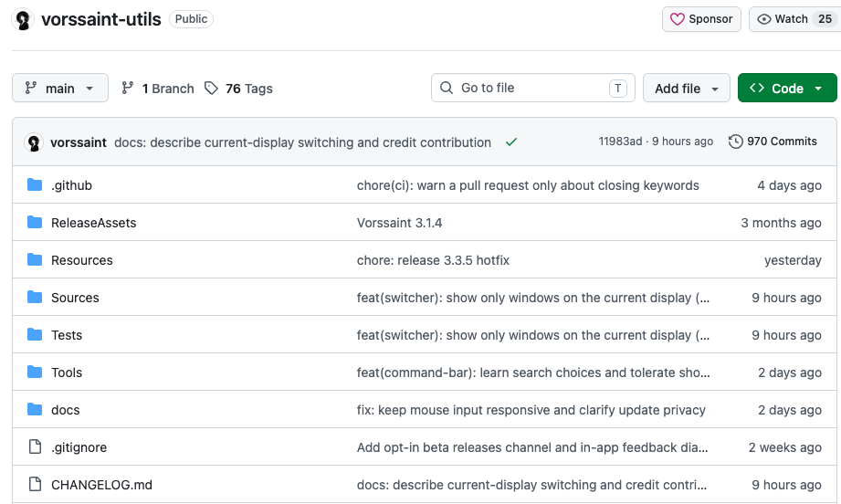Click the Tests folder icon
This screenshot has width=841, height=504.
35,334
